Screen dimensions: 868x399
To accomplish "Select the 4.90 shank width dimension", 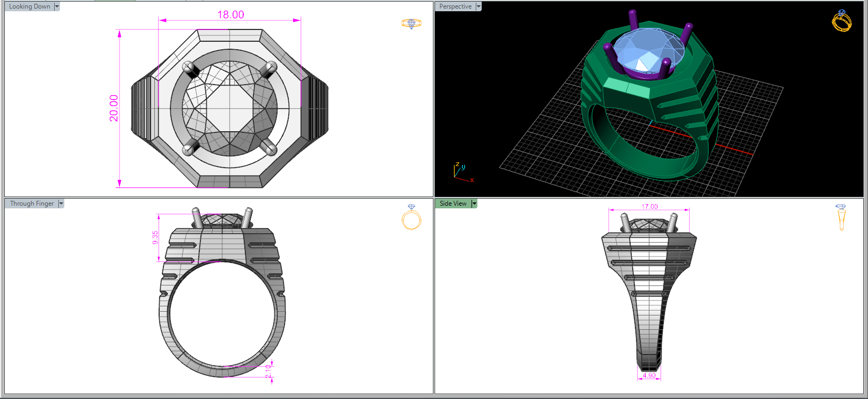I will (x=649, y=375).
